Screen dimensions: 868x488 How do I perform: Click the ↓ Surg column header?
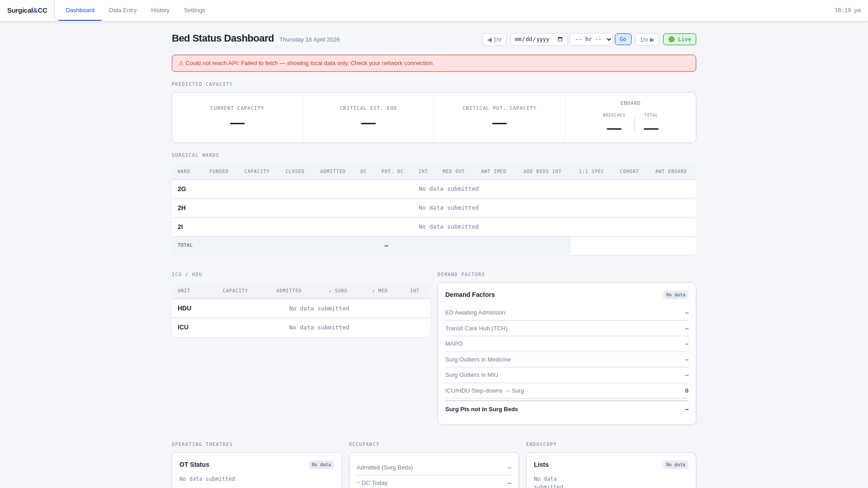click(338, 291)
